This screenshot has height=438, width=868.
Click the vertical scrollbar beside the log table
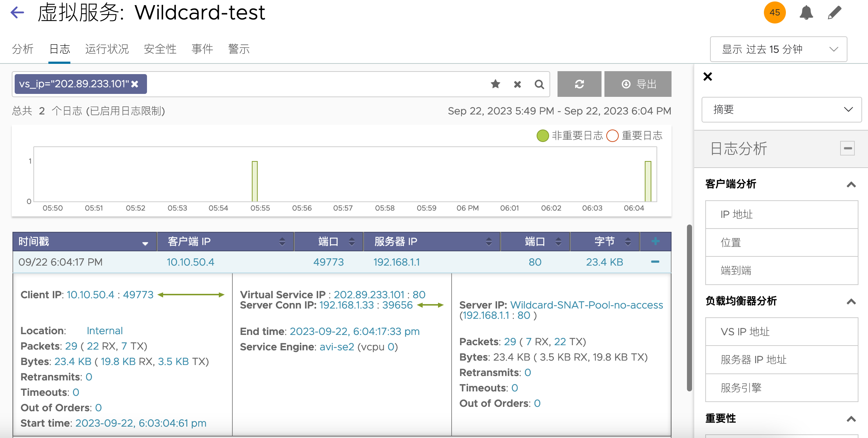[x=689, y=308]
